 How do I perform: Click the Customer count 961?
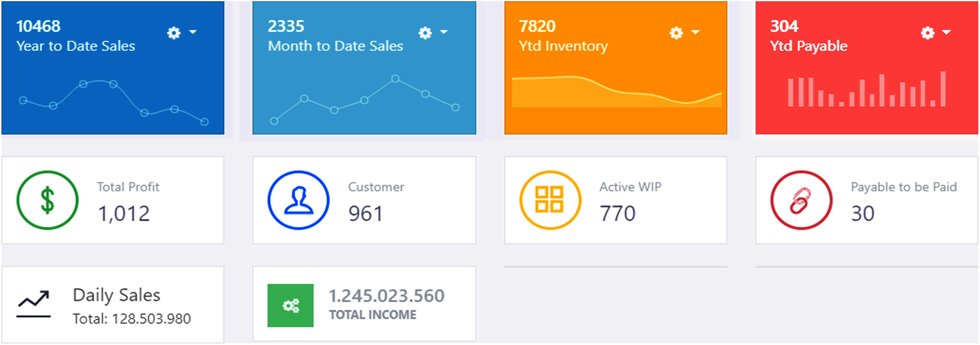point(365,213)
